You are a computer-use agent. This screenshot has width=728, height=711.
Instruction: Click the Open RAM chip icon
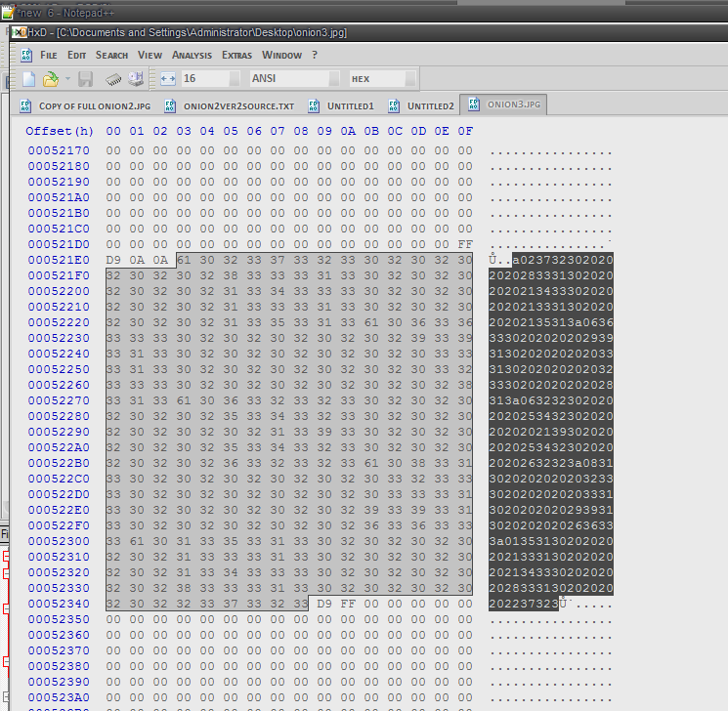pos(114,79)
